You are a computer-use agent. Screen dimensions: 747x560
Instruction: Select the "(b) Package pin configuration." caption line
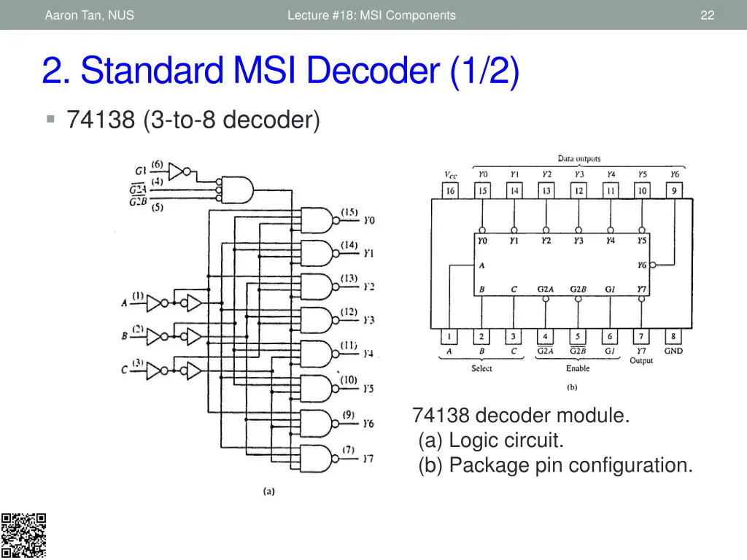(555, 465)
